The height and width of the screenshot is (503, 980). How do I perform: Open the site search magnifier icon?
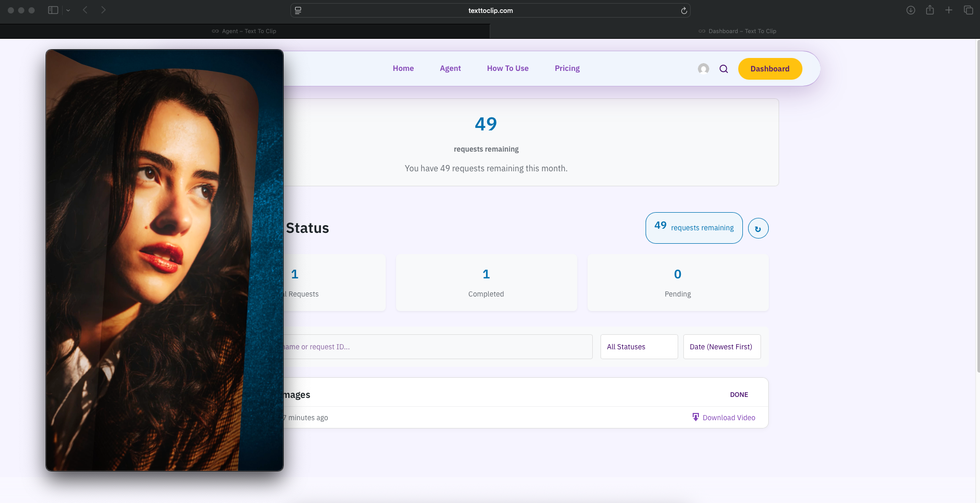coord(724,69)
